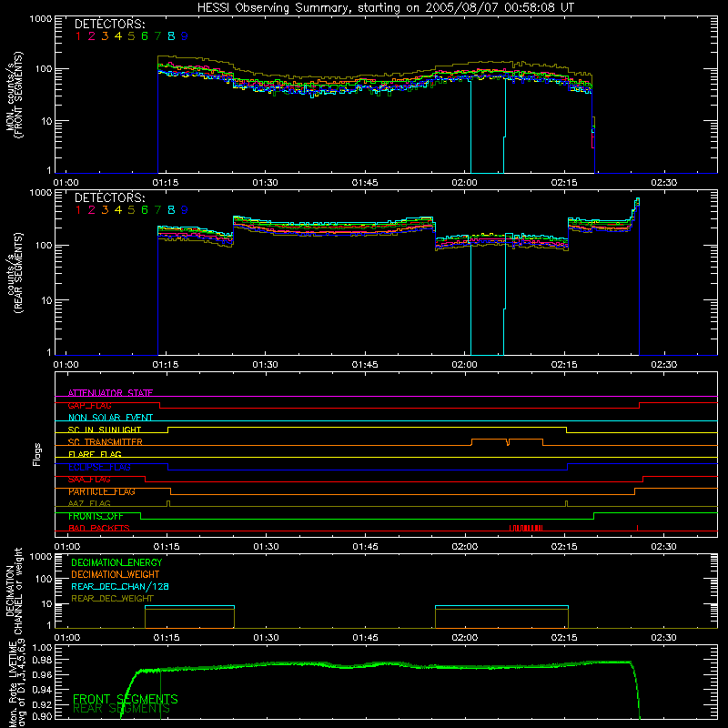This screenshot has height=728, width=728.
Task: Select detector 9 in rear segments legend
Action: tap(185, 210)
